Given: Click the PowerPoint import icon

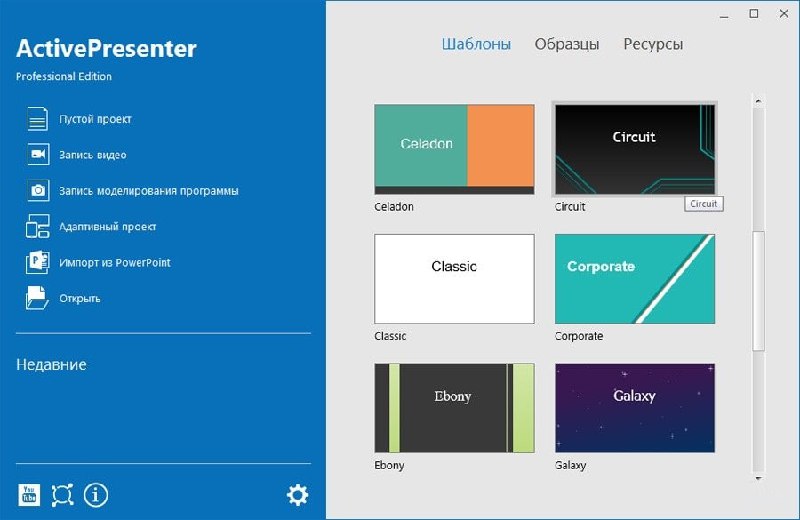Looking at the screenshot, I should coord(37,262).
